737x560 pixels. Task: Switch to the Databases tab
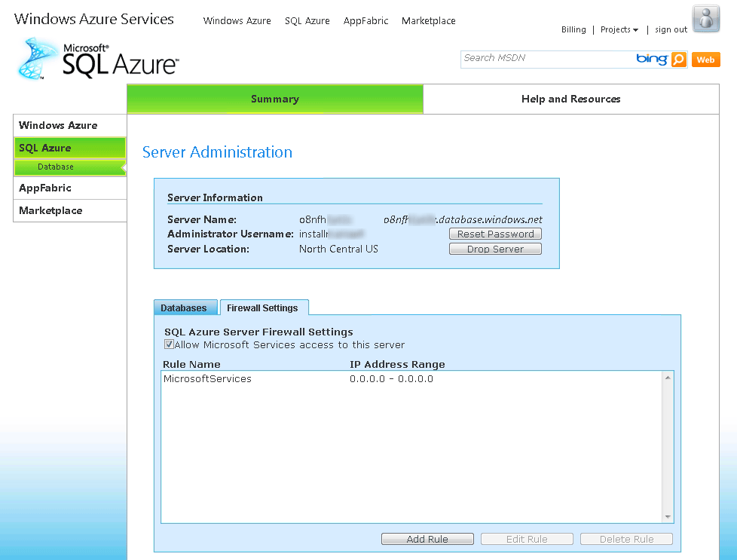185,308
